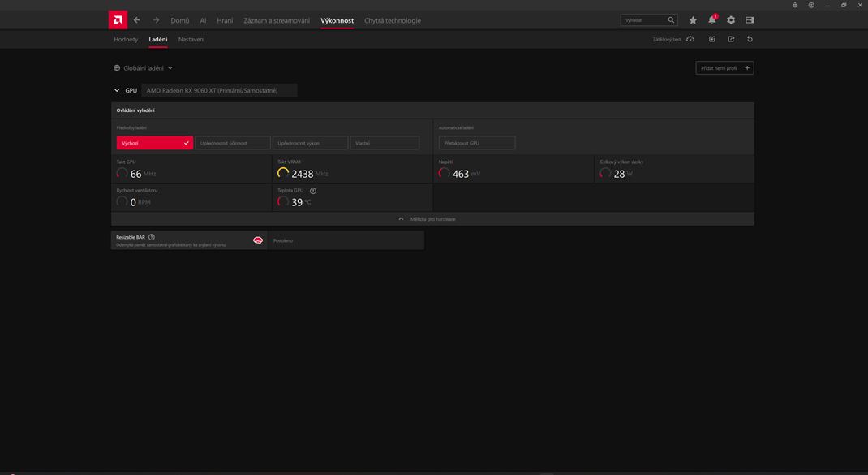Go back with the left arrow
Screen dimensions: 868x475
click(x=137, y=20)
